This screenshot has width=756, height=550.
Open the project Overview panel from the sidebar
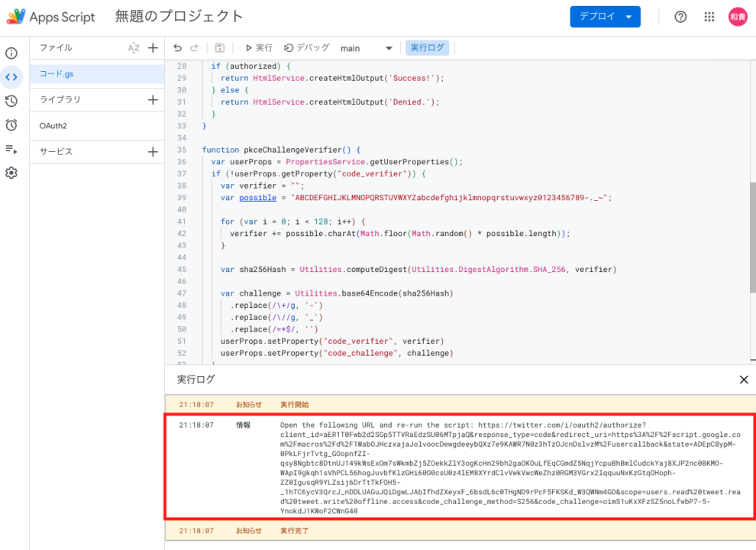[11, 53]
